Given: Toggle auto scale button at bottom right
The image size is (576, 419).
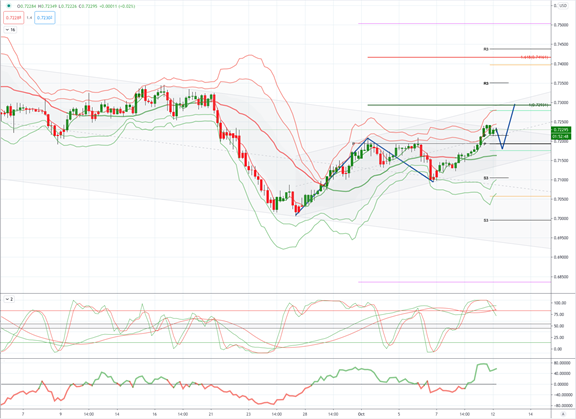Looking at the screenshot, I should click(563, 413).
